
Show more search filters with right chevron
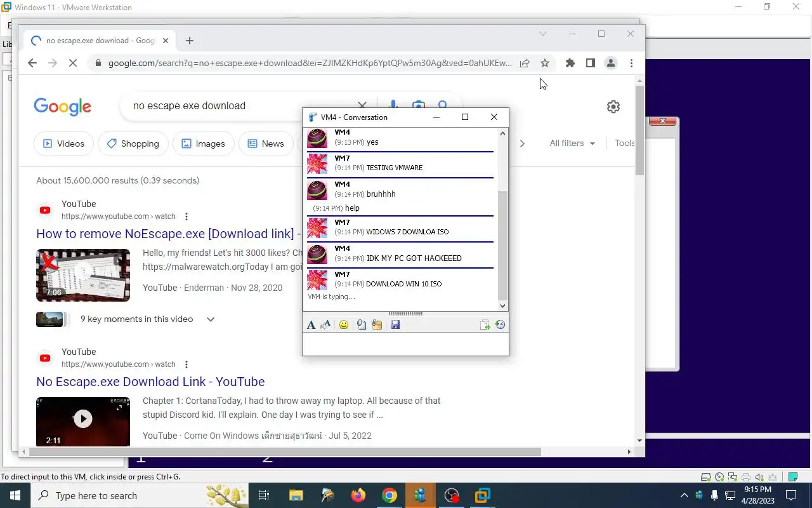pyautogui.click(x=522, y=144)
